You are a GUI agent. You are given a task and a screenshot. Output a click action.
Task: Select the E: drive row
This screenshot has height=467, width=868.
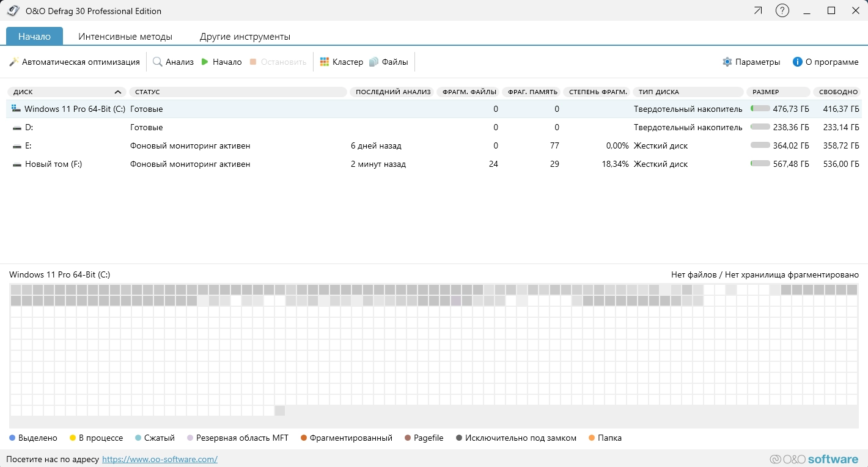[x=28, y=145]
